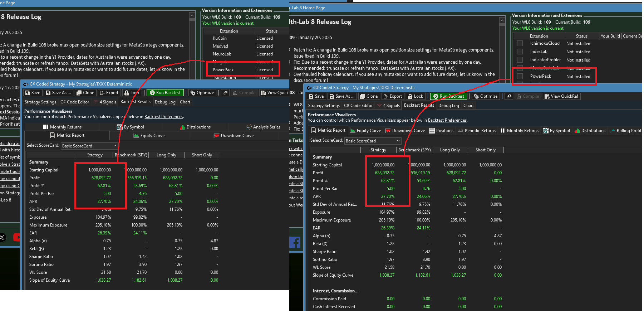Export the strategy from the right window

393,96
